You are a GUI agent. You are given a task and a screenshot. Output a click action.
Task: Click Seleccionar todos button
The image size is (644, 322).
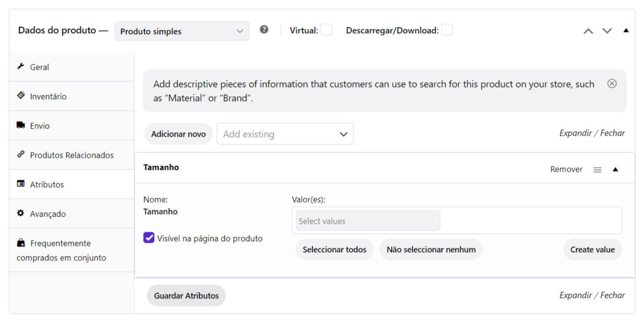(334, 249)
